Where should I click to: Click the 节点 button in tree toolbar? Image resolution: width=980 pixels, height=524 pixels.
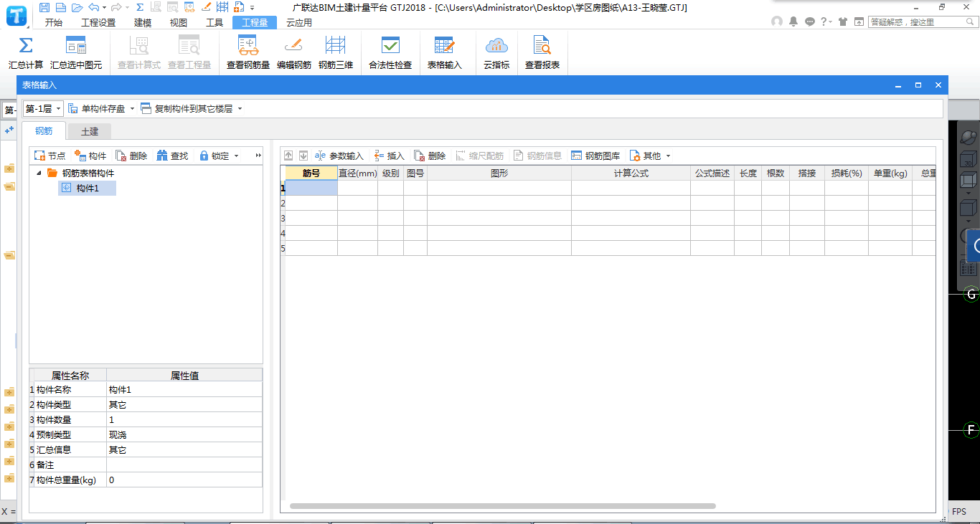pyautogui.click(x=50, y=156)
